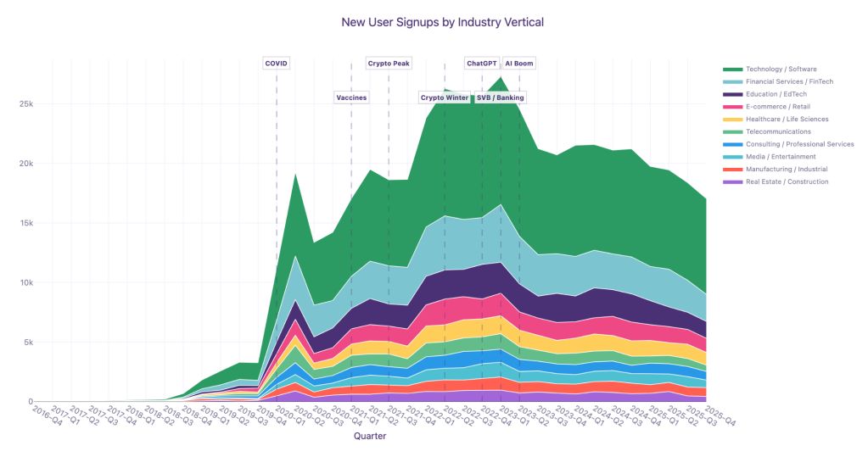The width and height of the screenshot is (868, 457).
Task: Click the Crypto Peak annotation box
Action: pos(389,64)
